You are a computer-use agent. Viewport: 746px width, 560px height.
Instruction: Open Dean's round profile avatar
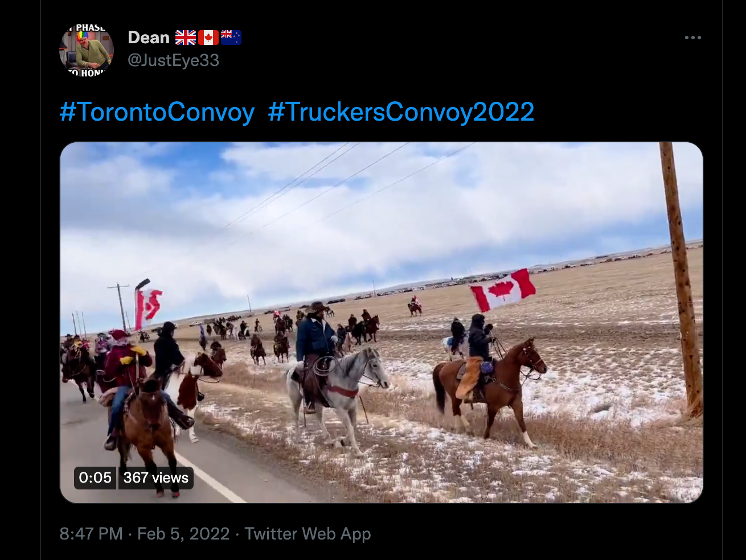point(87,51)
